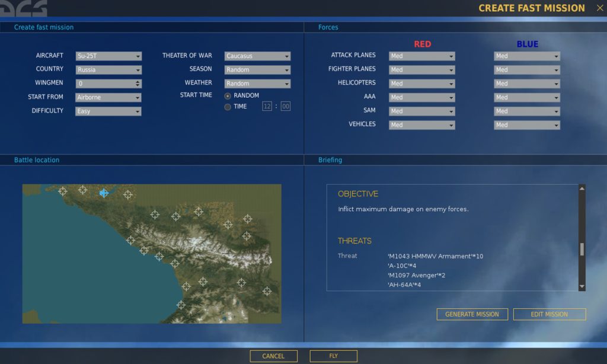Click the start time minutes field

[x=285, y=107]
